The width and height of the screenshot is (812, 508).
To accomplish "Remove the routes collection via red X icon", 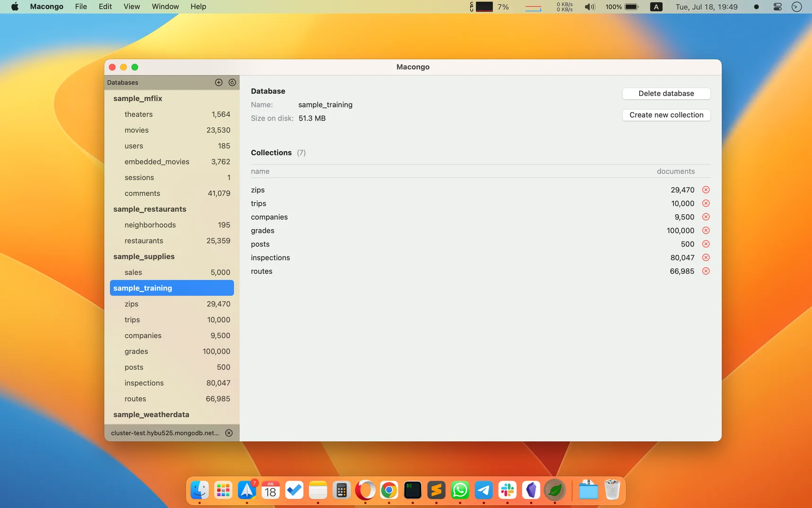I will click(x=706, y=271).
